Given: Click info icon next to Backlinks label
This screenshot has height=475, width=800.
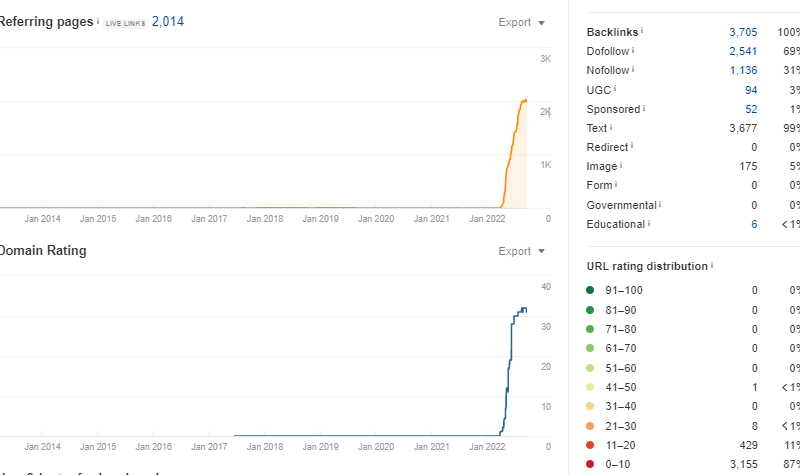Looking at the screenshot, I should [642, 31].
